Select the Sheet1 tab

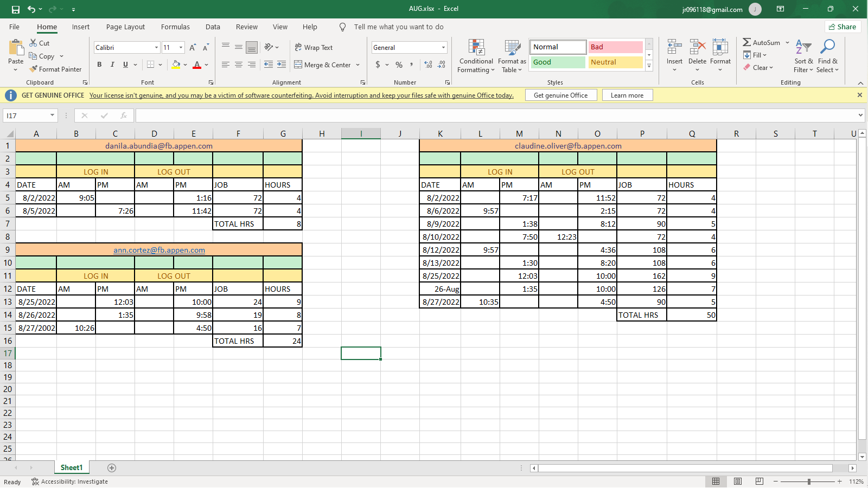72,468
